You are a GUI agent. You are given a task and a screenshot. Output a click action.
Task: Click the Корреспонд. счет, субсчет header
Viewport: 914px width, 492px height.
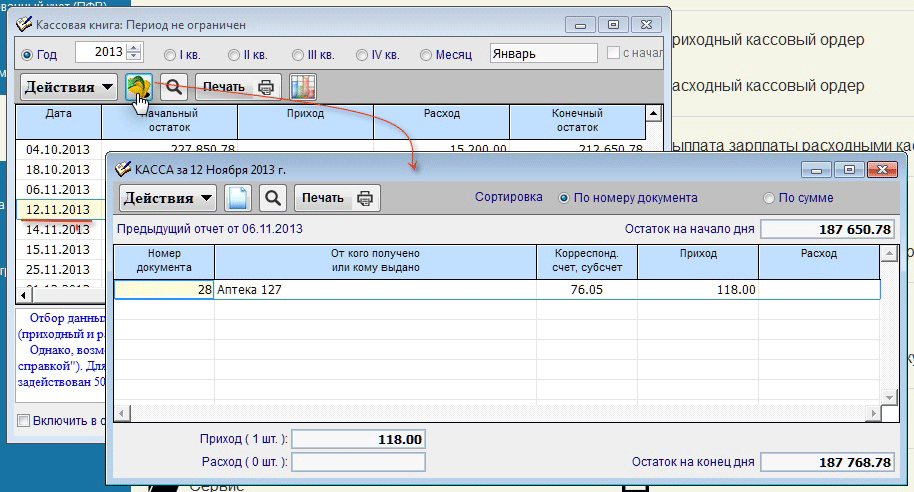(587, 261)
